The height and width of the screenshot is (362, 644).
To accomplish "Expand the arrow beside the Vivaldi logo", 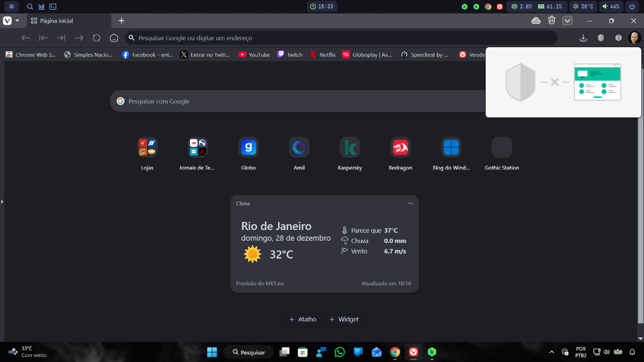I will (x=17, y=20).
